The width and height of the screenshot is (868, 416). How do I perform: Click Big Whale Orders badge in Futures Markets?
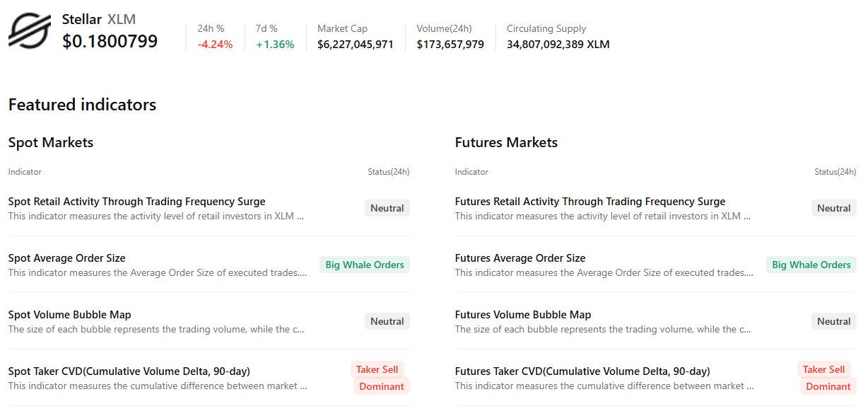click(x=811, y=265)
